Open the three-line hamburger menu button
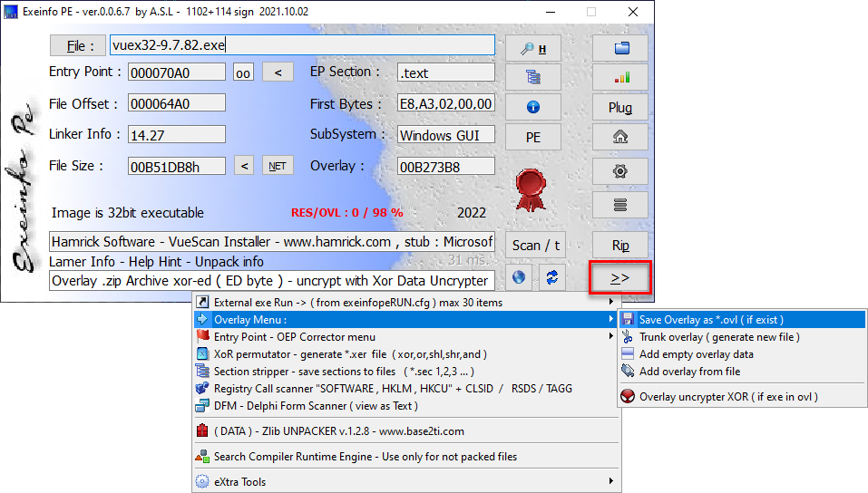This screenshot has height=493, width=868. (x=620, y=206)
